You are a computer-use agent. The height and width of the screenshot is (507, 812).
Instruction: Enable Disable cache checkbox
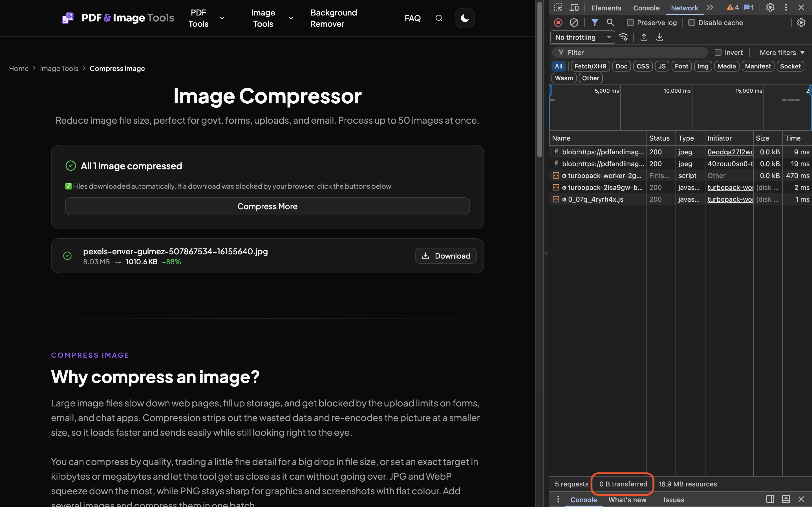coord(692,23)
